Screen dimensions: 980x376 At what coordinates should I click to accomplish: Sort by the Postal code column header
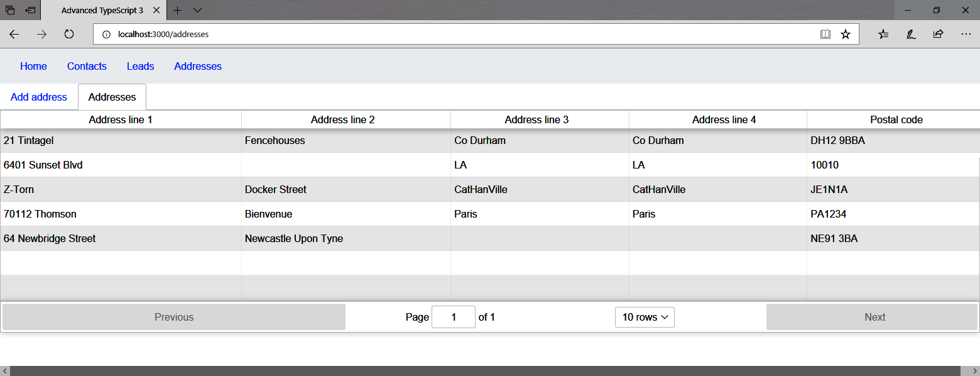(896, 120)
